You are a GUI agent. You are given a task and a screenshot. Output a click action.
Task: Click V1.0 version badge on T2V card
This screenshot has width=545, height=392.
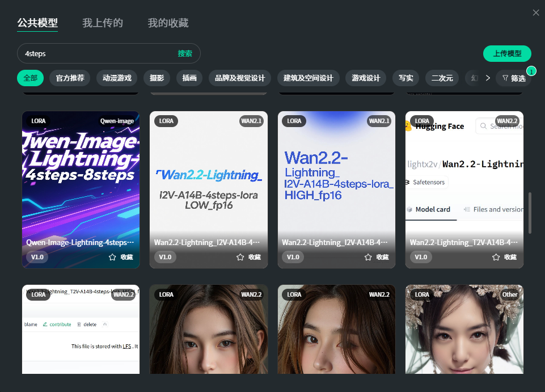(421, 257)
